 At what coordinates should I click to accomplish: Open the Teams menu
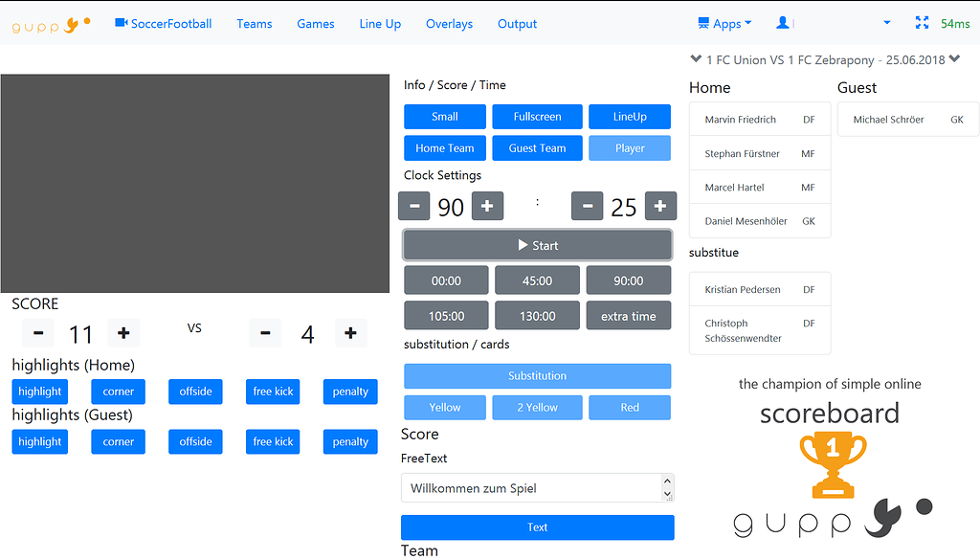[254, 23]
